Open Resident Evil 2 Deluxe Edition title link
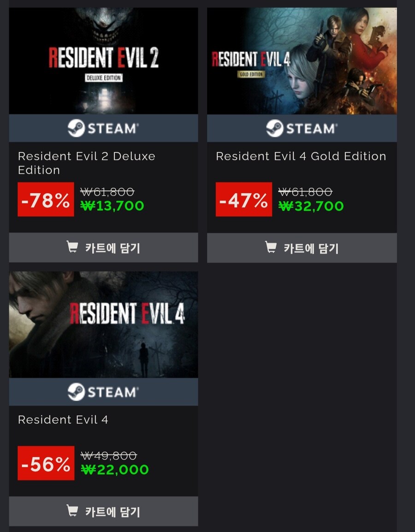415x532 pixels. point(87,163)
